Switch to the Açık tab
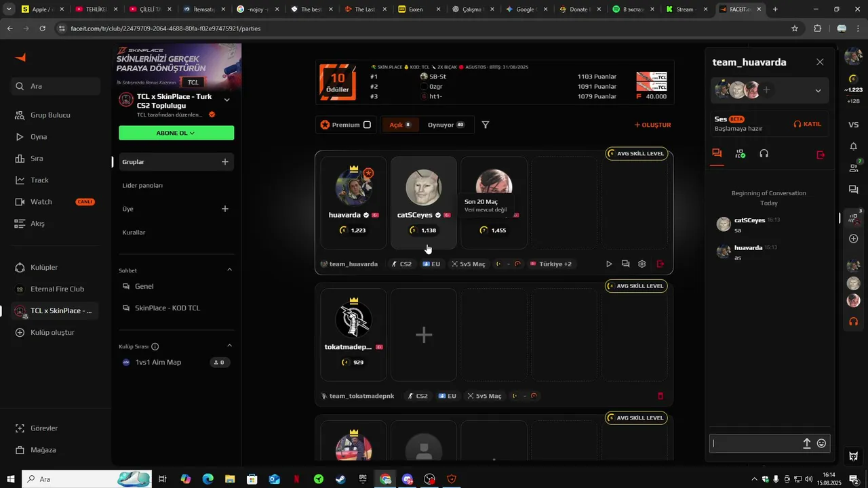 tap(399, 125)
